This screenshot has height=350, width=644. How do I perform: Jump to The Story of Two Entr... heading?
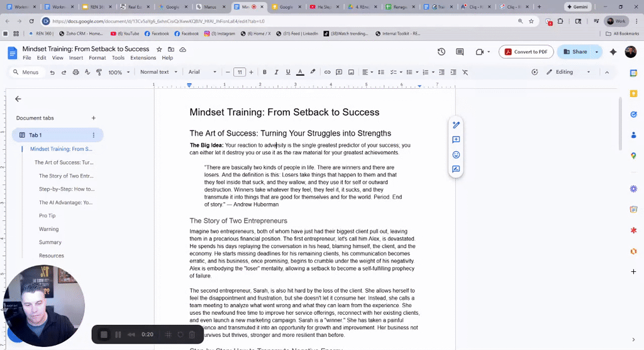point(66,176)
